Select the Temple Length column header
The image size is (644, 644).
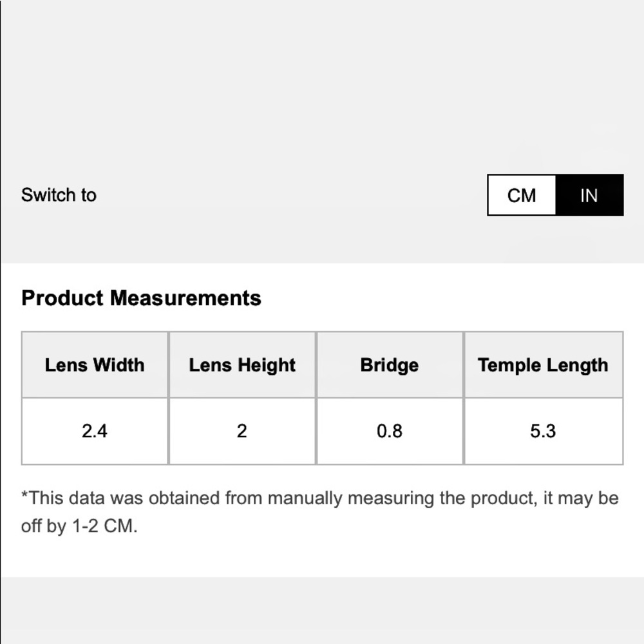tap(543, 365)
